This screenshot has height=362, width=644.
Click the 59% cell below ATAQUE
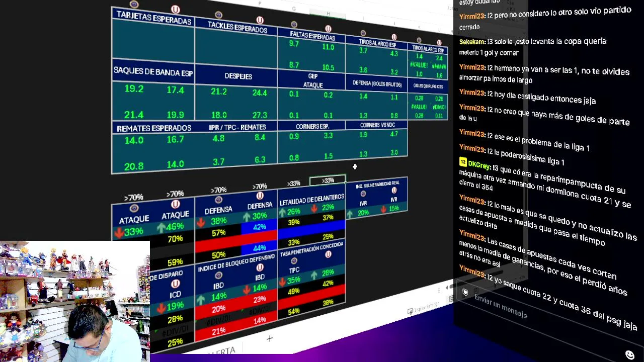pos(175,262)
